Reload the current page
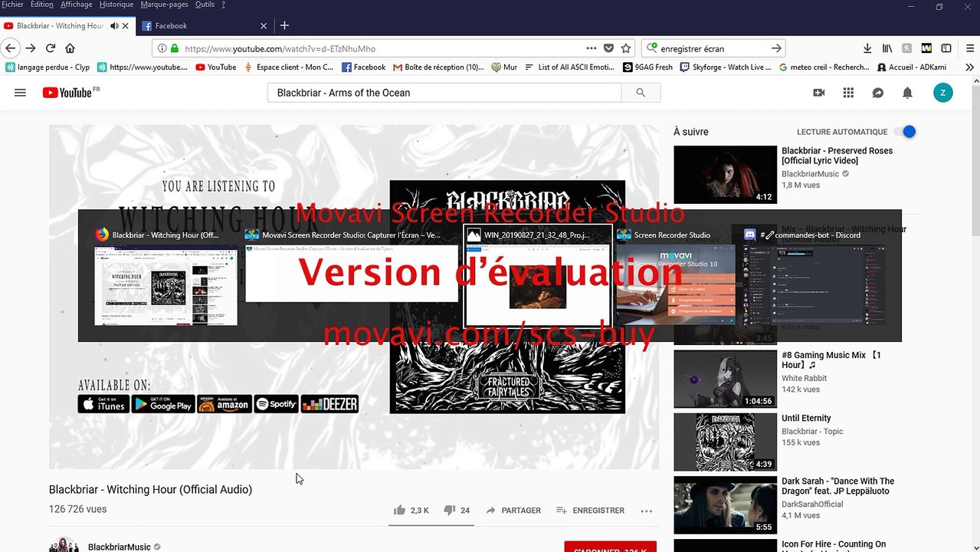The width and height of the screenshot is (980, 552). (x=51, y=48)
